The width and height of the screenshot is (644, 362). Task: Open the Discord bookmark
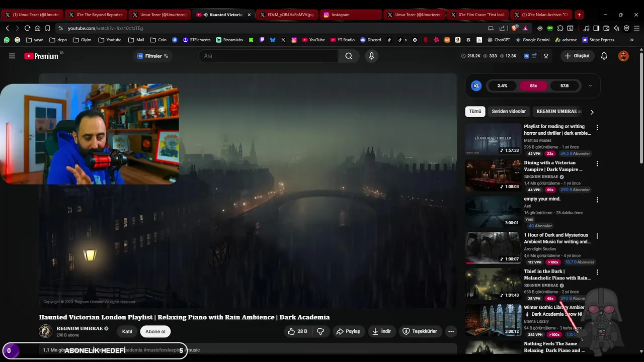[371, 40]
